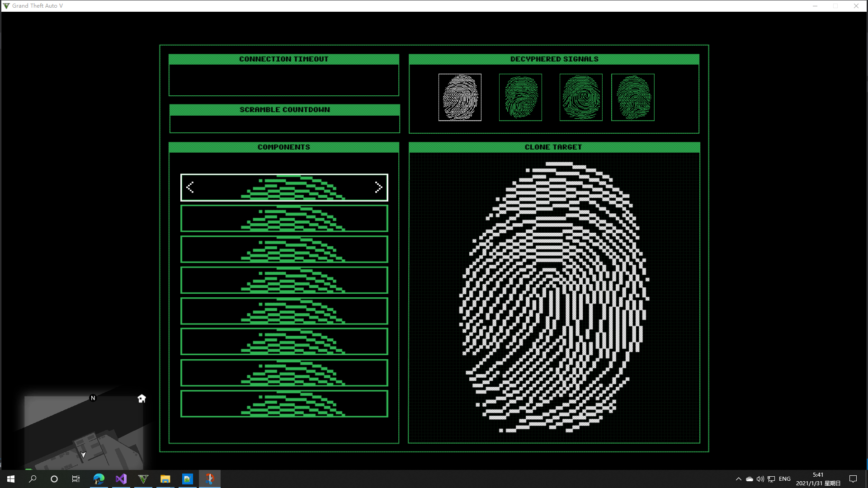Image resolution: width=868 pixels, height=488 pixels.
Task: Click the home icon on minimap
Action: tap(142, 399)
